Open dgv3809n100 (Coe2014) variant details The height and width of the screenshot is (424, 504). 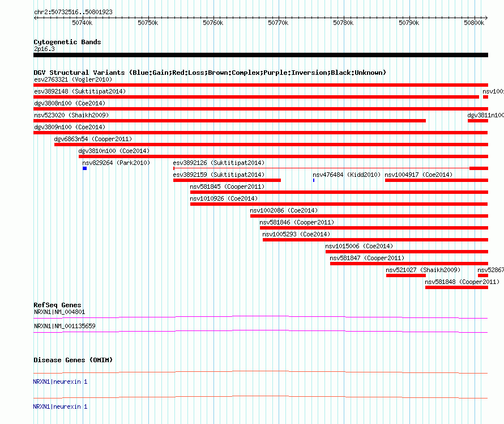tap(70, 127)
